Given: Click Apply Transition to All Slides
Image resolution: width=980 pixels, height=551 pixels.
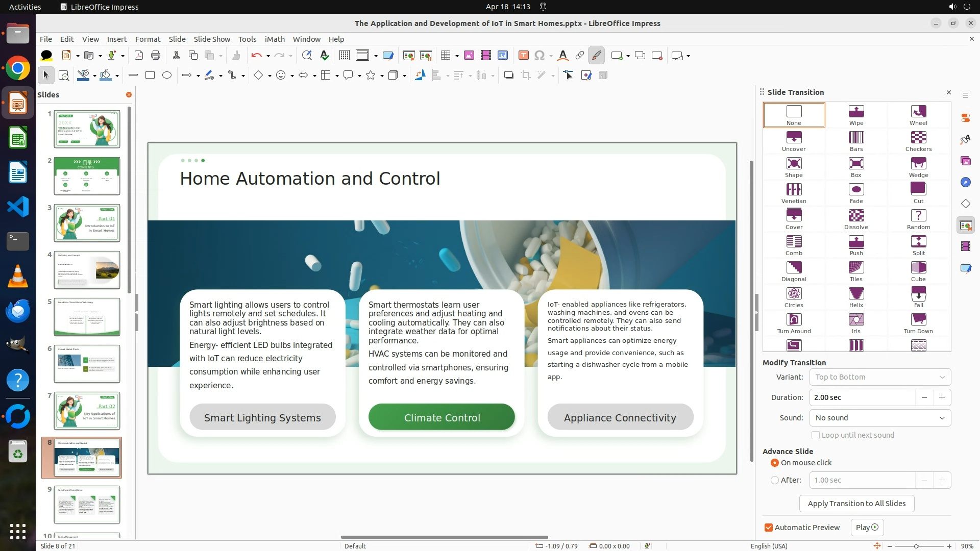Looking at the screenshot, I should point(856,504).
